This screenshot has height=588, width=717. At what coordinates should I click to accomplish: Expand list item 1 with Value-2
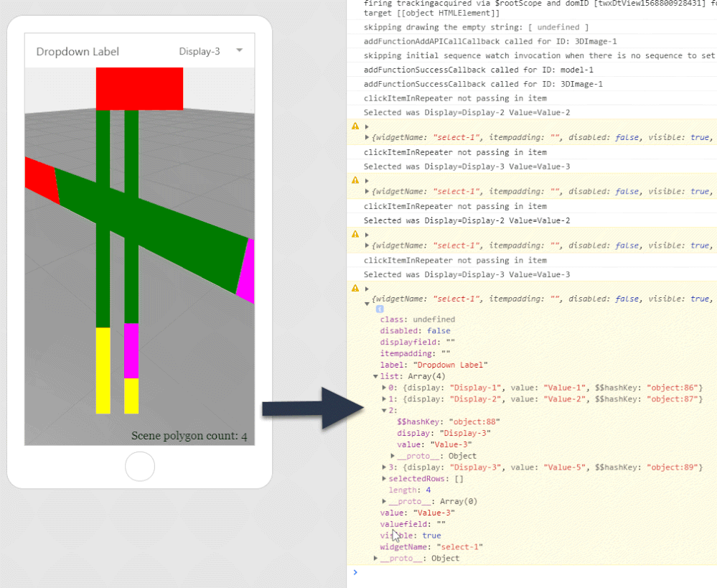pyautogui.click(x=385, y=399)
